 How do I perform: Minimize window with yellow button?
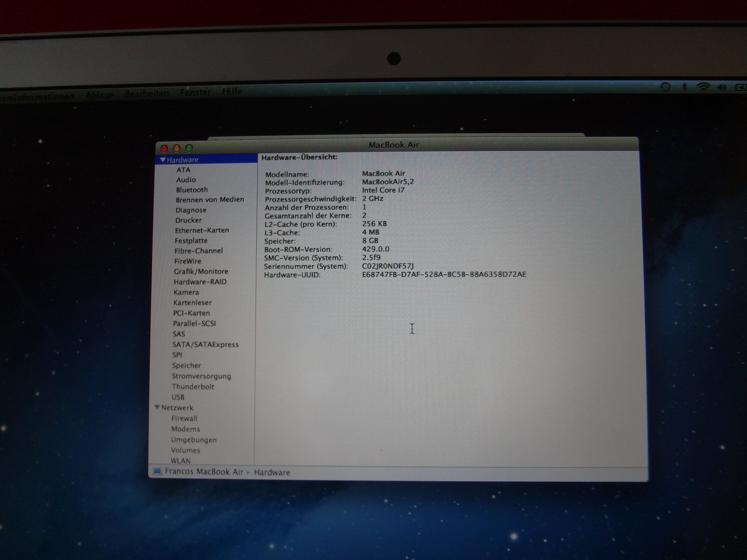click(x=176, y=148)
